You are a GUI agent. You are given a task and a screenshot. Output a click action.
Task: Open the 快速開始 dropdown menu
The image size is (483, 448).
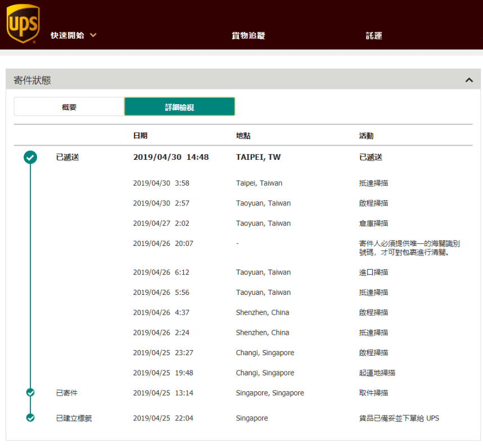tap(73, 35)
